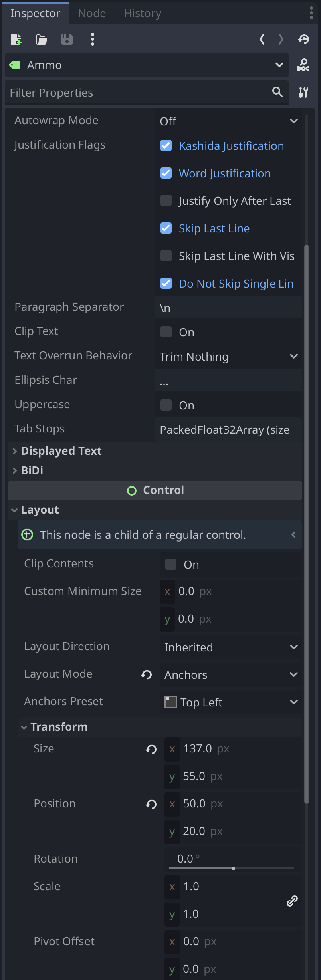Expand the Displayed Text section
Viewport: 321px width, 980px height.
click(x=61, y=451)
